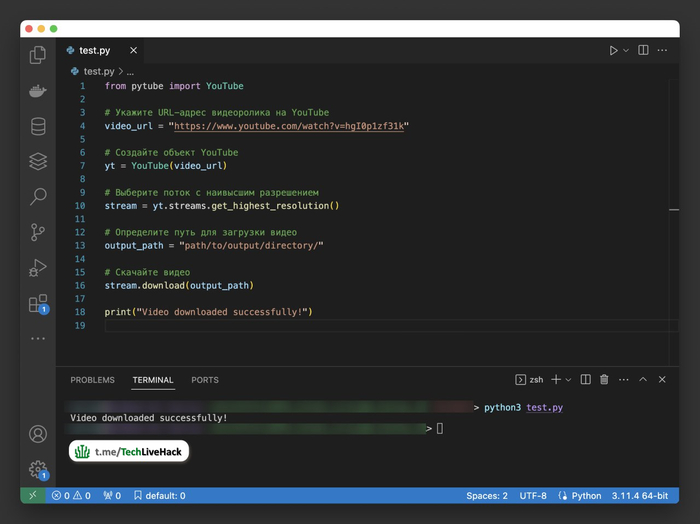Image resolution: width=700 pixels, height=524 pixels.
Task: Open the Extensions view
Action: coord(38,303)
